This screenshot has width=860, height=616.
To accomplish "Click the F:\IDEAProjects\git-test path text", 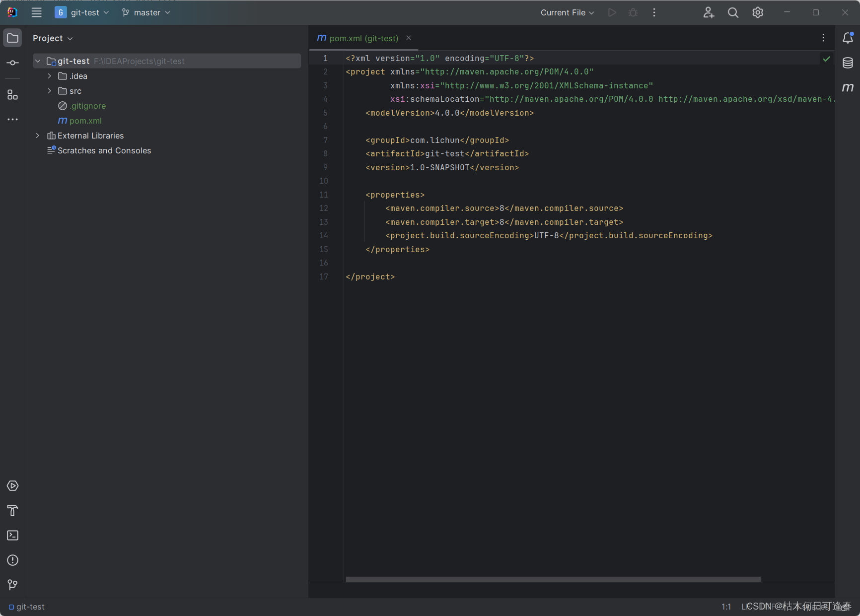I will pos(139,61).
